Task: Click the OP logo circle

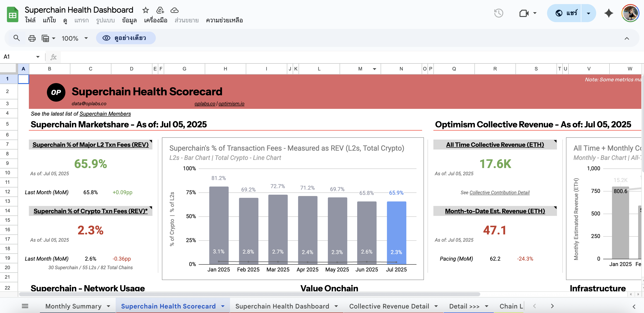Action: (56, 92)
